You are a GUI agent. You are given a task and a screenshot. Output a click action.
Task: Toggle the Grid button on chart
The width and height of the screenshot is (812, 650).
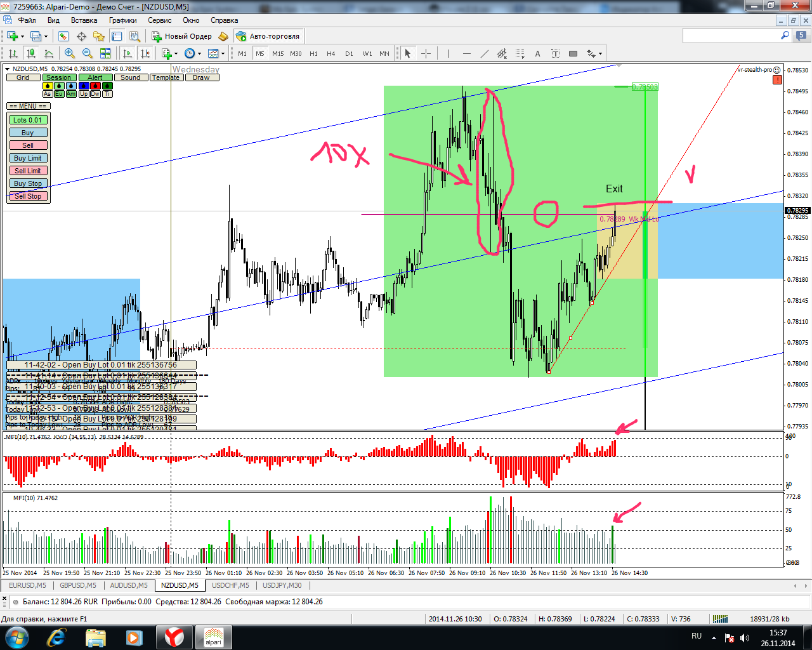click(x=23, y=77)
